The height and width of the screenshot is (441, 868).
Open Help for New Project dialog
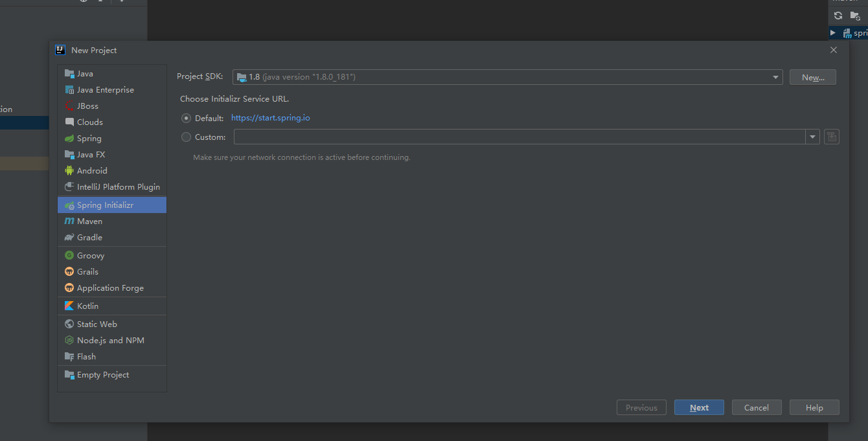click(x=814, y=407)
